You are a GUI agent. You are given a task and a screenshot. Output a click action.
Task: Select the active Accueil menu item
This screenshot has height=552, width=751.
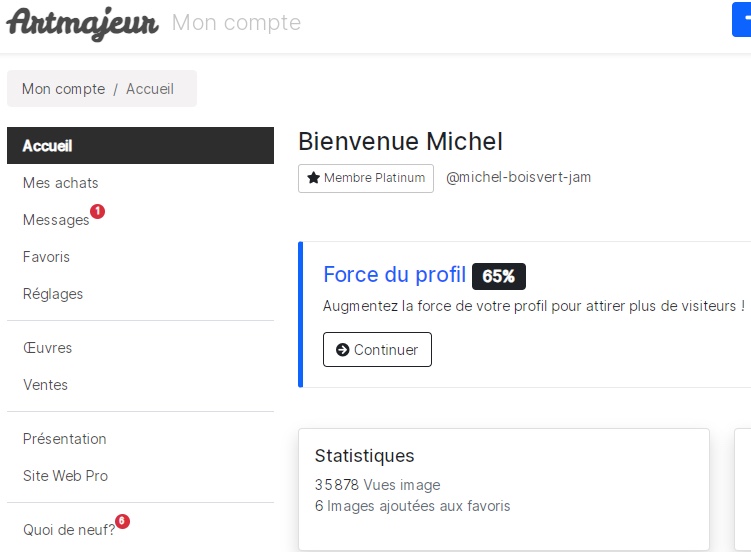[x=140, y=146]
